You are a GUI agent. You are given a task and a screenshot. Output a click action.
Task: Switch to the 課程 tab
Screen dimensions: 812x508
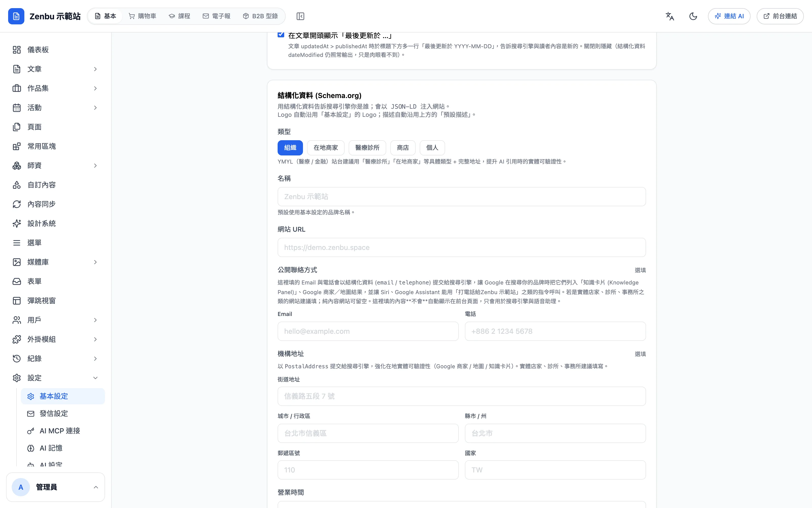point(179,16)
